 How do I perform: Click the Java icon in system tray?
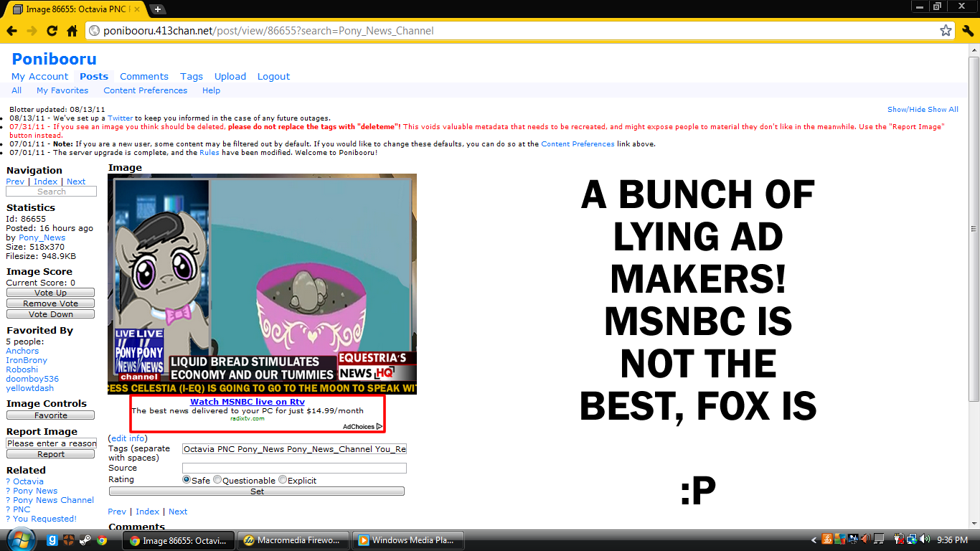pos(827,540)
